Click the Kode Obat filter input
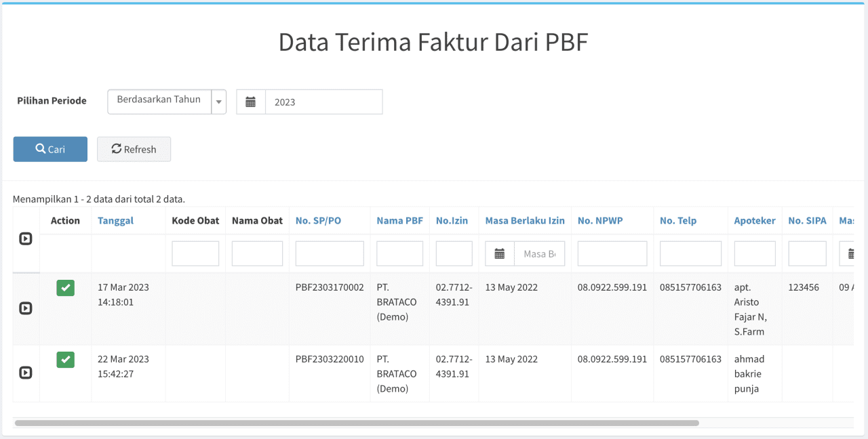 click(x=195, y=253)
